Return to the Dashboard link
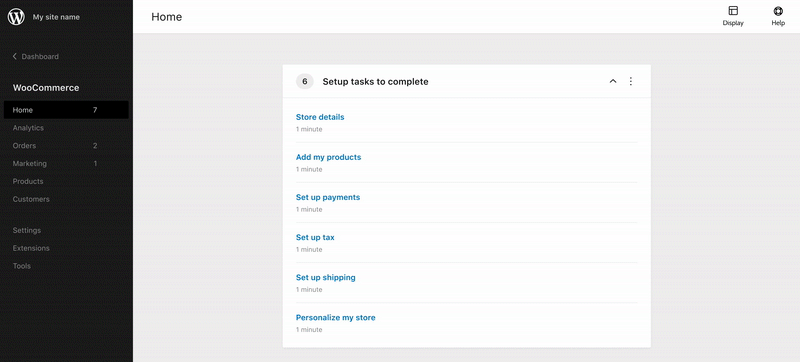800x362 pixels. (x=40, y=57)
